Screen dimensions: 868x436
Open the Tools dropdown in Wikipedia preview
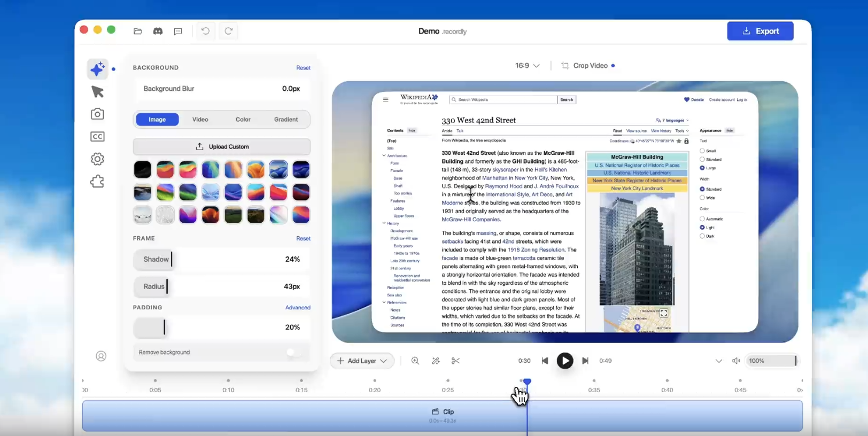[682, 130]
